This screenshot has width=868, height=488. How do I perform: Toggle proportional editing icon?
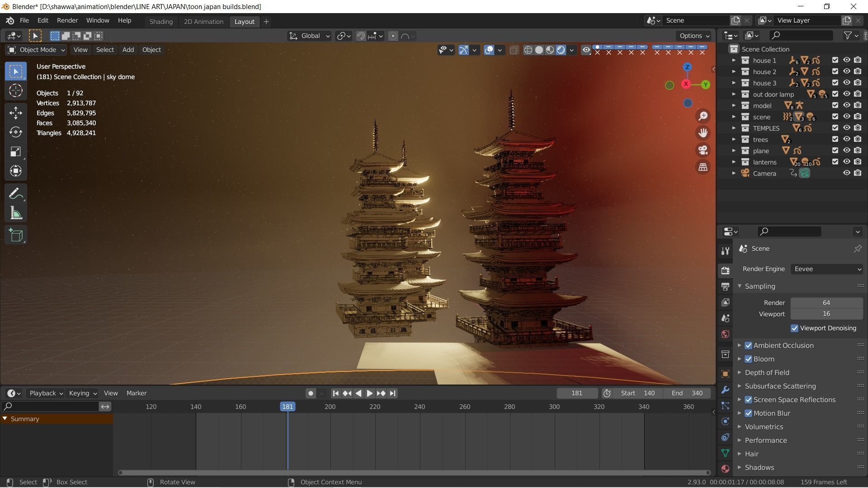393,36
